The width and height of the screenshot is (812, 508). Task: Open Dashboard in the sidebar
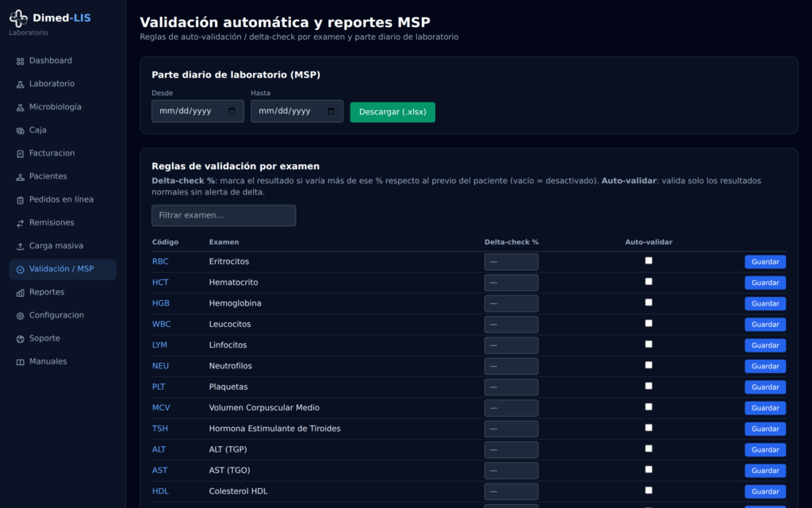click(x=63, y=60)
